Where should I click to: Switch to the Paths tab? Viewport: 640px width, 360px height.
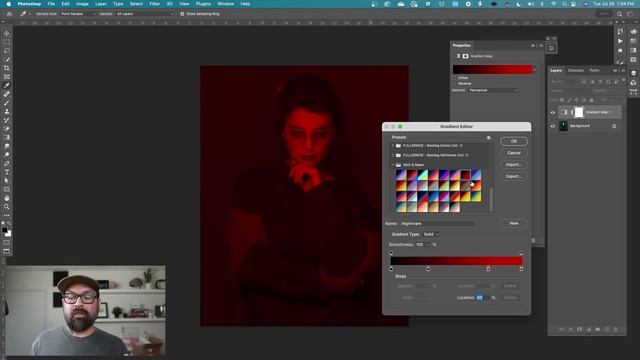coord(595,71)
